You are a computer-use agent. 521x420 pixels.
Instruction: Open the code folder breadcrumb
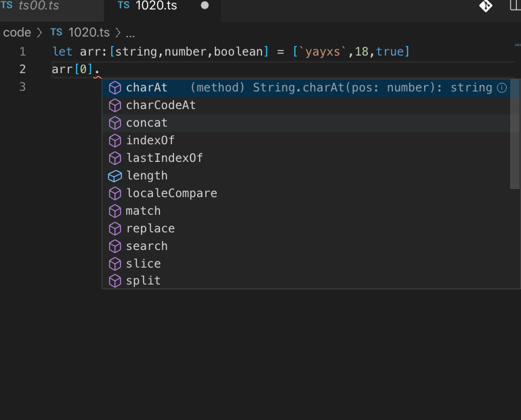click(17, 33)
